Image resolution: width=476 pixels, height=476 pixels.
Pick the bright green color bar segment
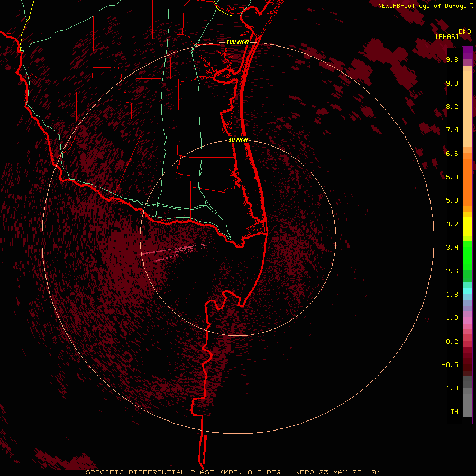point(467,255)
